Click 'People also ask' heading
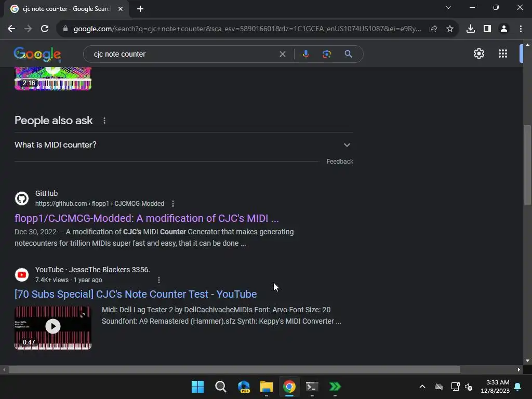 point(54,121)
